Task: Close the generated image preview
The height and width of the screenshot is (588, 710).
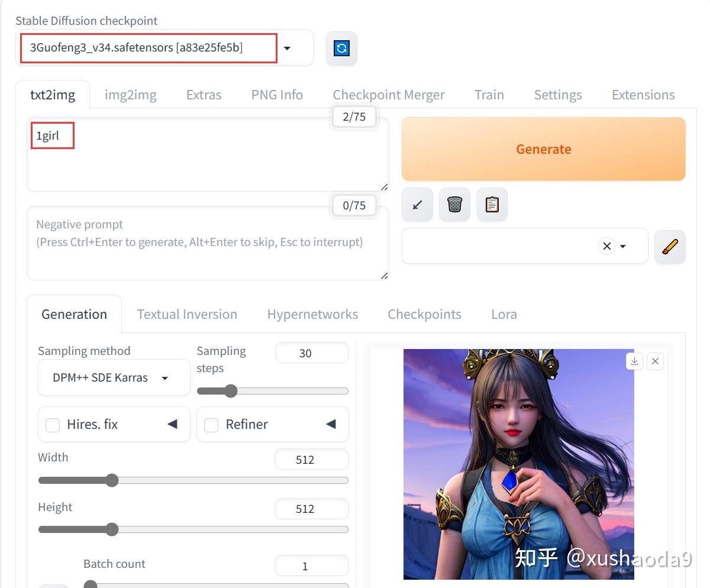Action: 655,361
